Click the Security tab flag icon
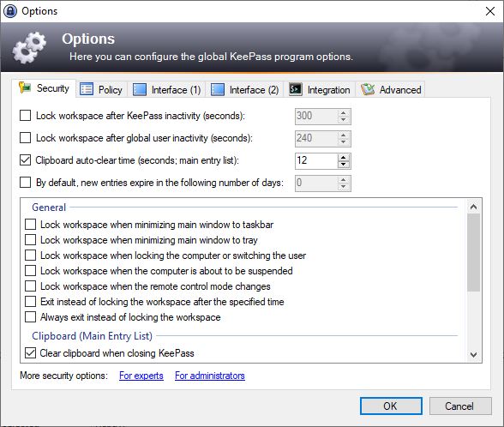The height and width of the screenshot is (427, 504). point(25,87)
